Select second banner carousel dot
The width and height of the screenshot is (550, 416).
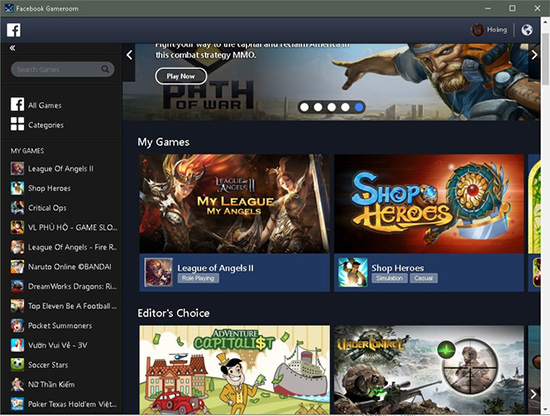pos(318,107)
